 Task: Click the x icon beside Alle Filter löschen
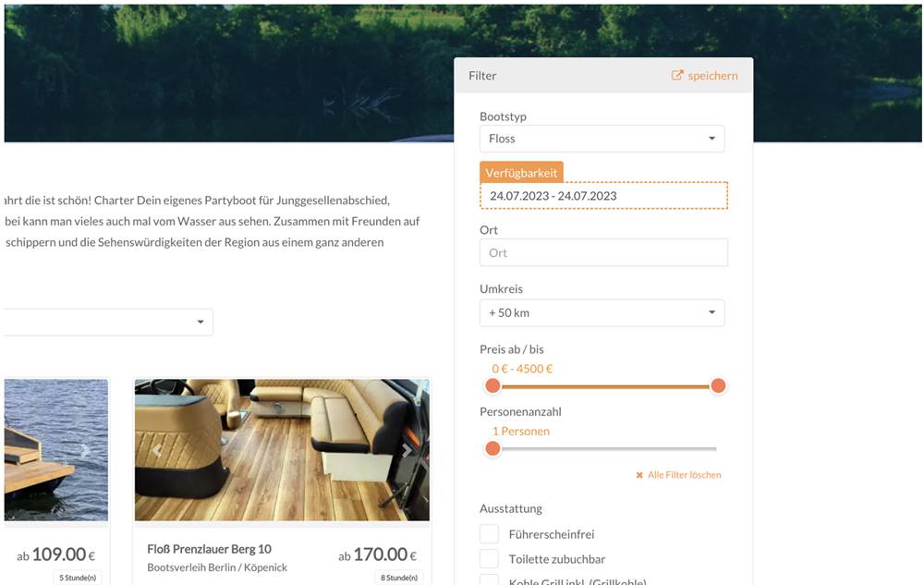[639, 475]
